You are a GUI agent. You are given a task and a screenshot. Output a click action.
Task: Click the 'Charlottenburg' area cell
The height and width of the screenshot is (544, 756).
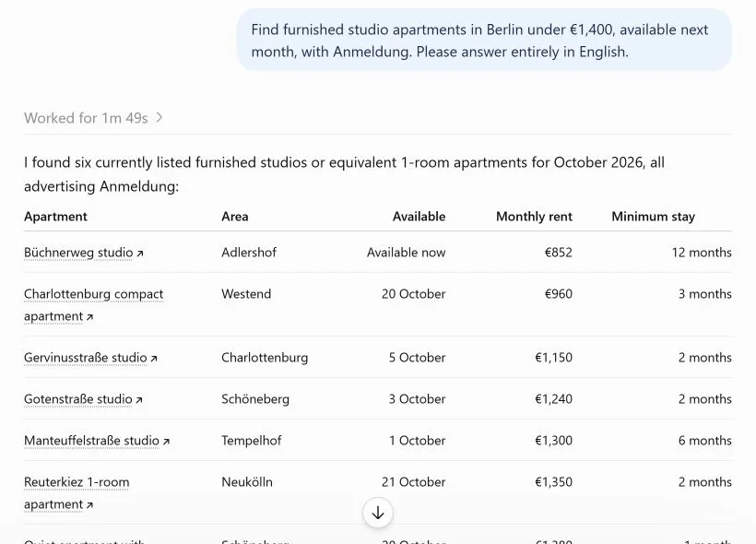pos(265,358)
